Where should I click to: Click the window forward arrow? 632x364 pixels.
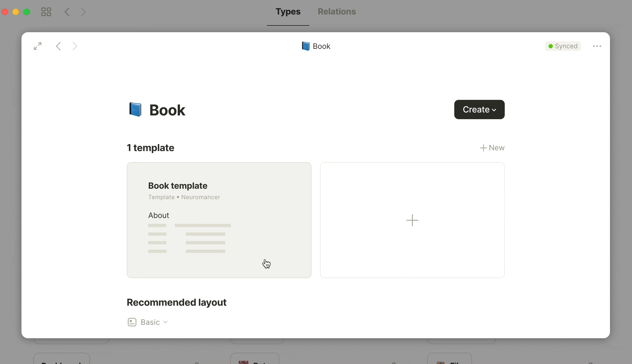tap(83, 12)
